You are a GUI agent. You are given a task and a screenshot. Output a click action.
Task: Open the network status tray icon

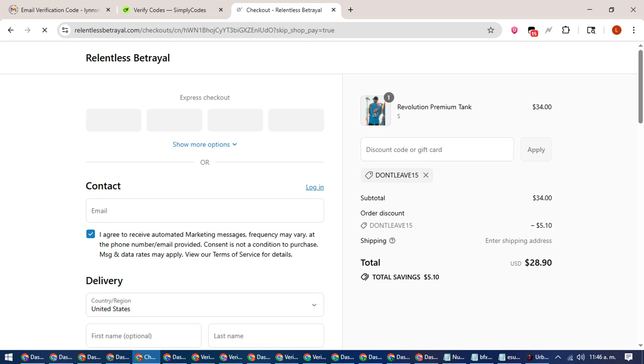[570, 357]
